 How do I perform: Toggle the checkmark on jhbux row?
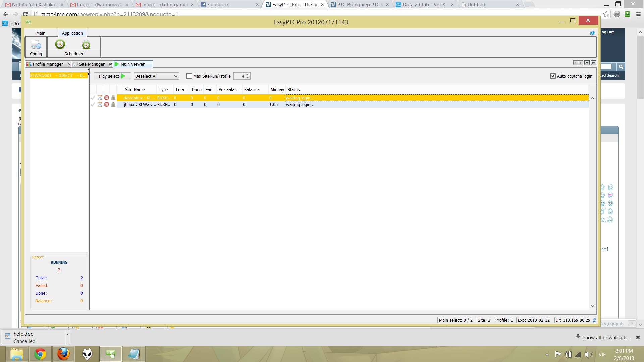[x=93, y=105]
